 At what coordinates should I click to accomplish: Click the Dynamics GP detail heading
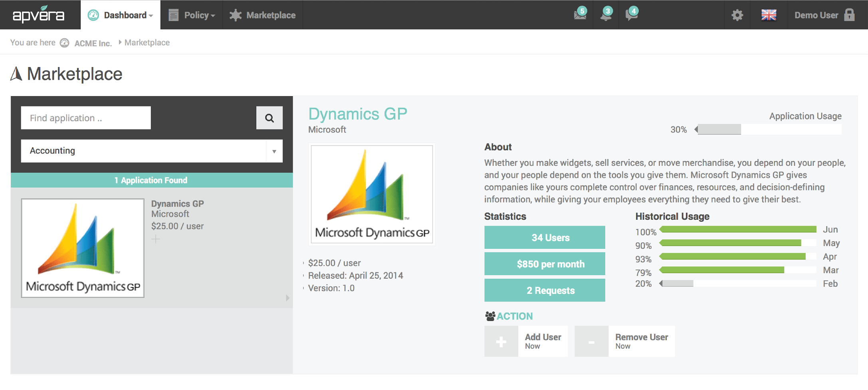(x=358, y=114)
